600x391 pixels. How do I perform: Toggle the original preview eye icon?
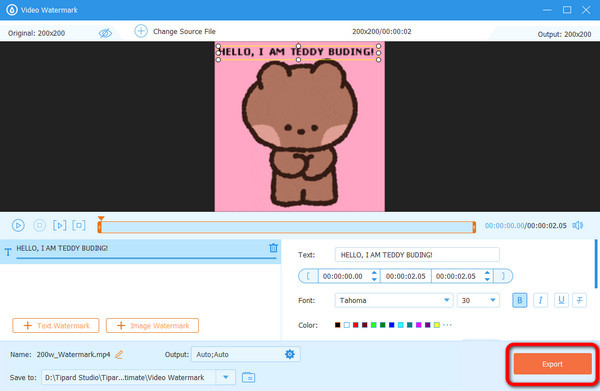click(105, 33)
